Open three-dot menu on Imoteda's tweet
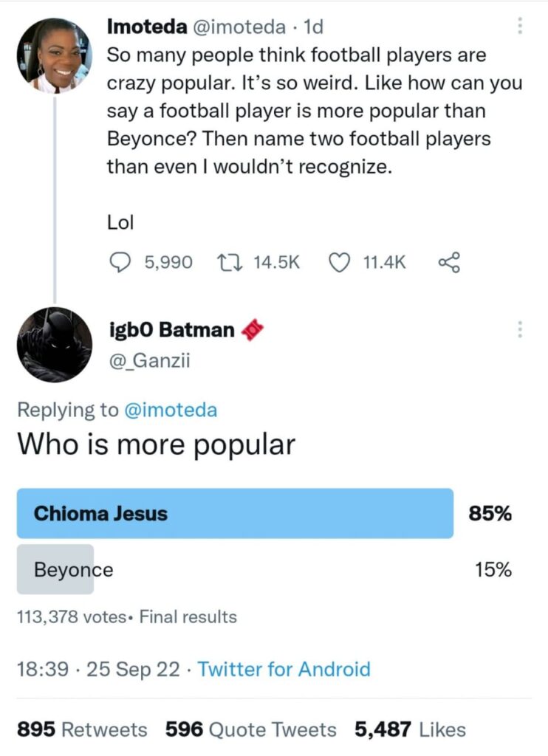The width and height of the screenshot is (548, 756). coord(521,26)
